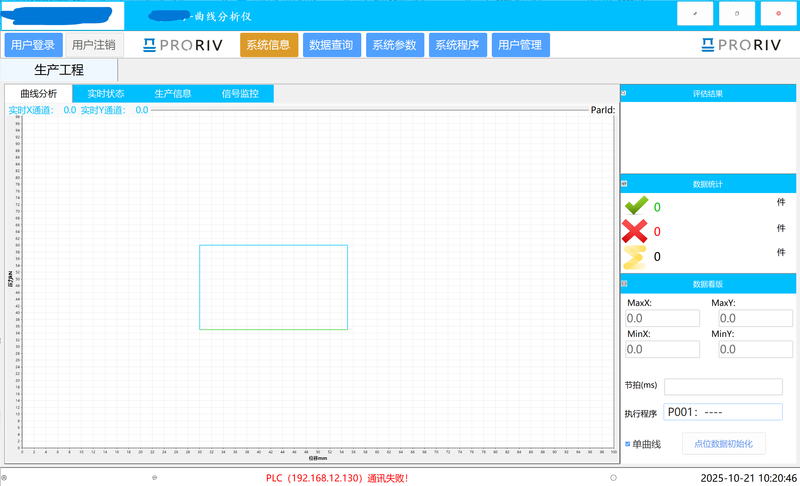Open 用户管理 section
Screen dimensions: 800x486
(520, 45)
